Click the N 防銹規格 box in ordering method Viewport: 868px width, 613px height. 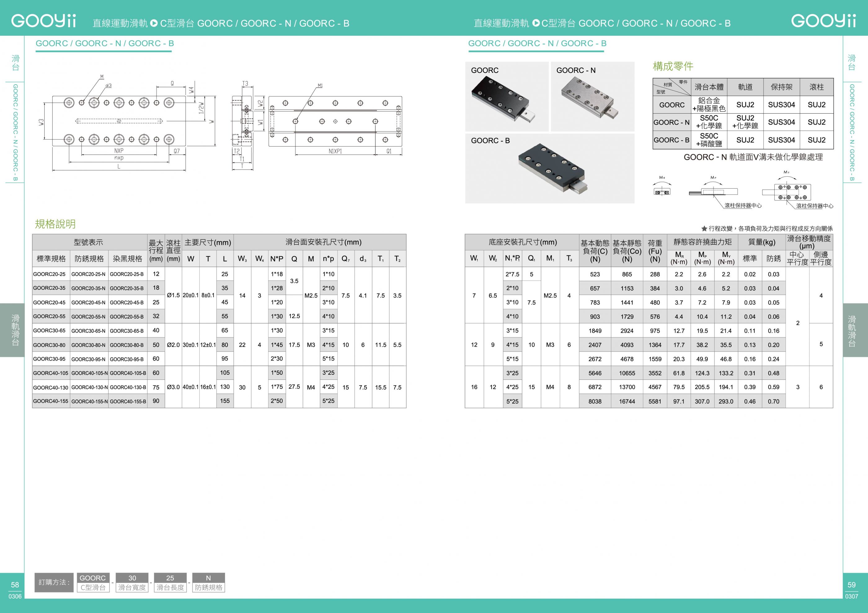[209, 582]
